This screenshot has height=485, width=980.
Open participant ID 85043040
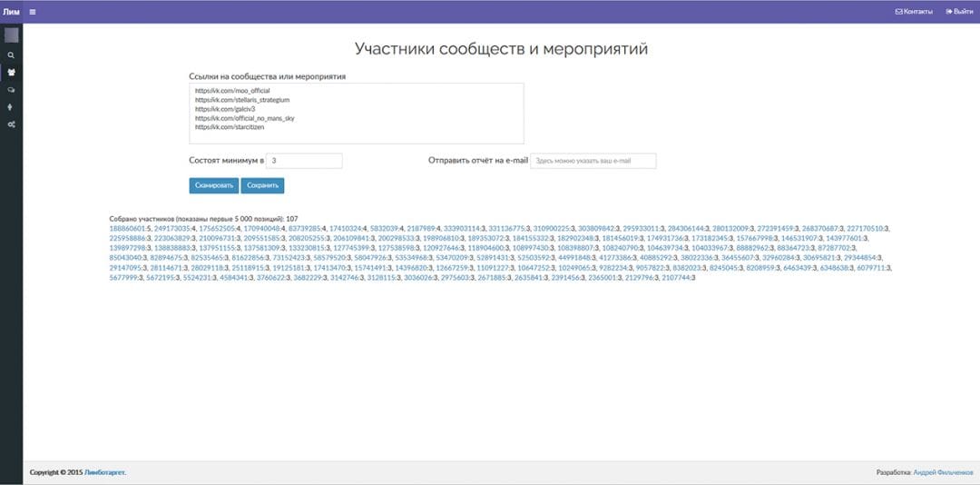click(x=125, y=258)
